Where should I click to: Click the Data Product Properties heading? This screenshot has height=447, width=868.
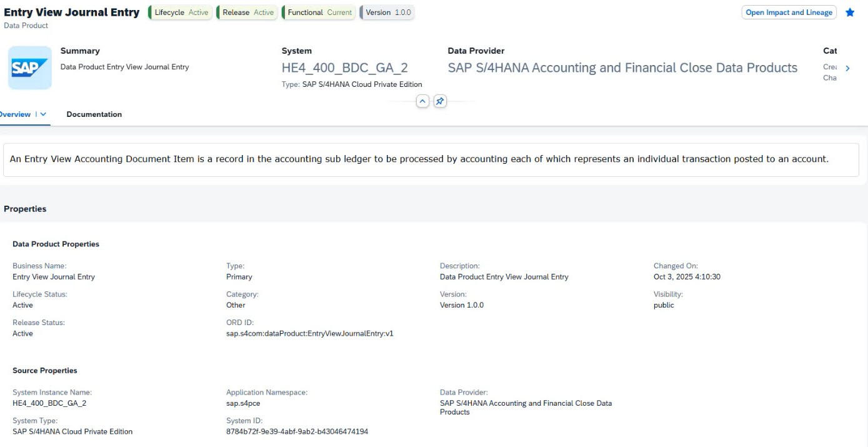pyautogui.click(x=56, y=244)
